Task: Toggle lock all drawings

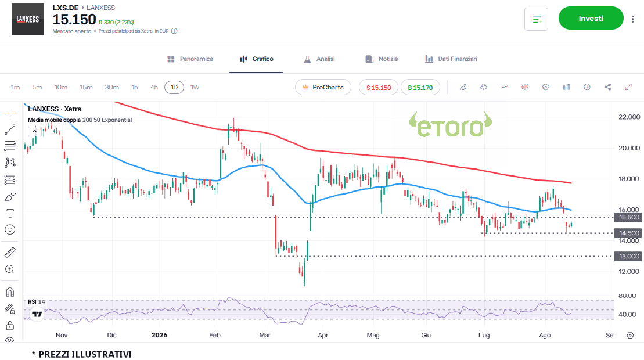Action: point(10,326)
